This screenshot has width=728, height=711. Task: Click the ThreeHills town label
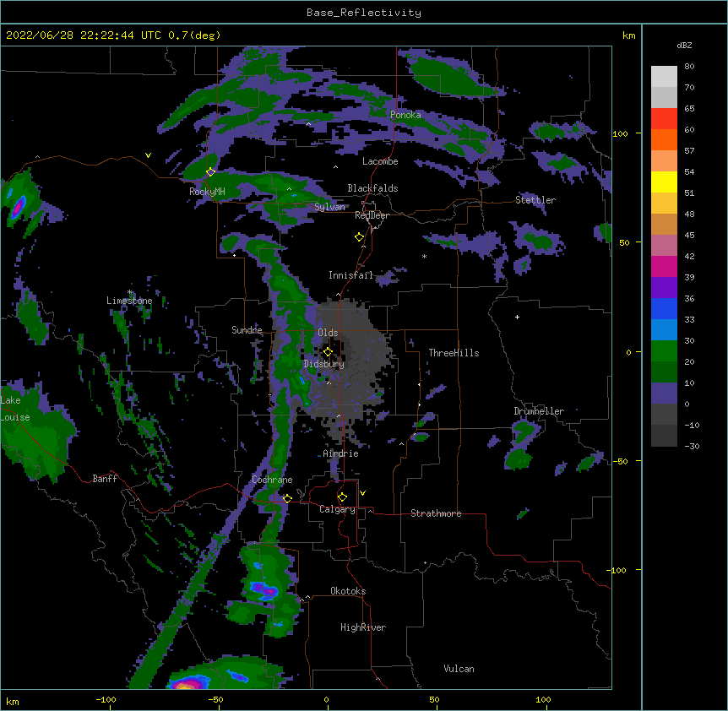point(454,353)
